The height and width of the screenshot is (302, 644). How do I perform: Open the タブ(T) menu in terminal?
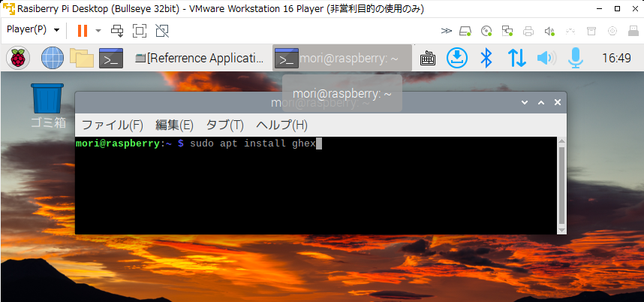[224, 125]
